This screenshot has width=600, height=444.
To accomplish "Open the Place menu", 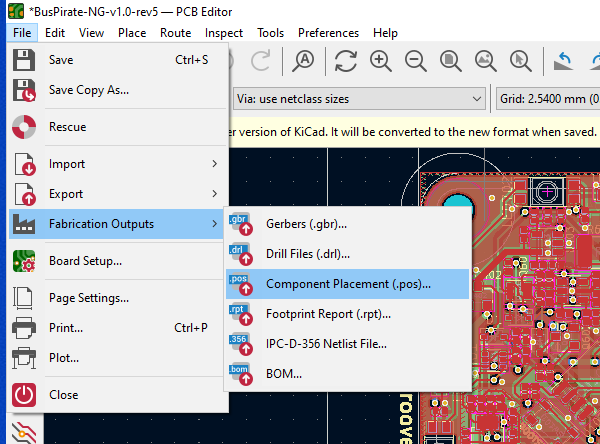I will 132,33.
